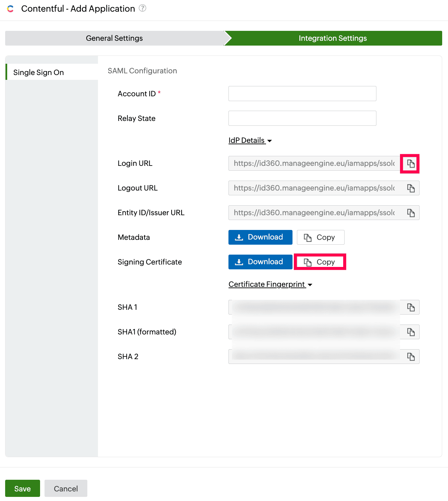Select the Login URL text field
The image size is (448, 501).
(x=314, y=163)
